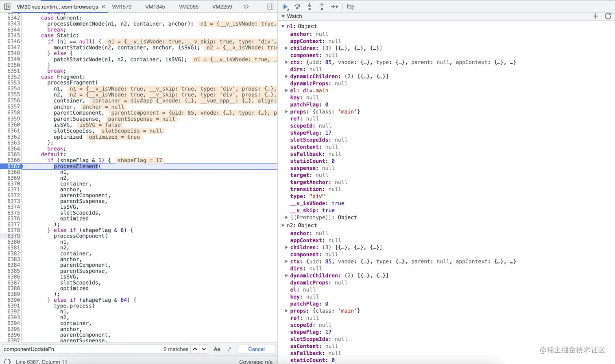Expand n1 ctx object
This screenshot has height=364, width=615.
tap(286, 62)
